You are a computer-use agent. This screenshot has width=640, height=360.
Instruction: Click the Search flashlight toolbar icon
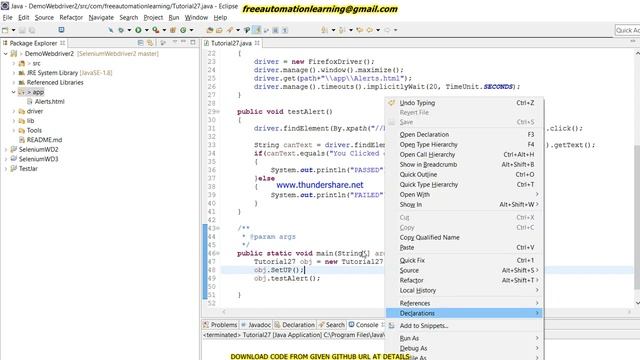tap(230, 30)
